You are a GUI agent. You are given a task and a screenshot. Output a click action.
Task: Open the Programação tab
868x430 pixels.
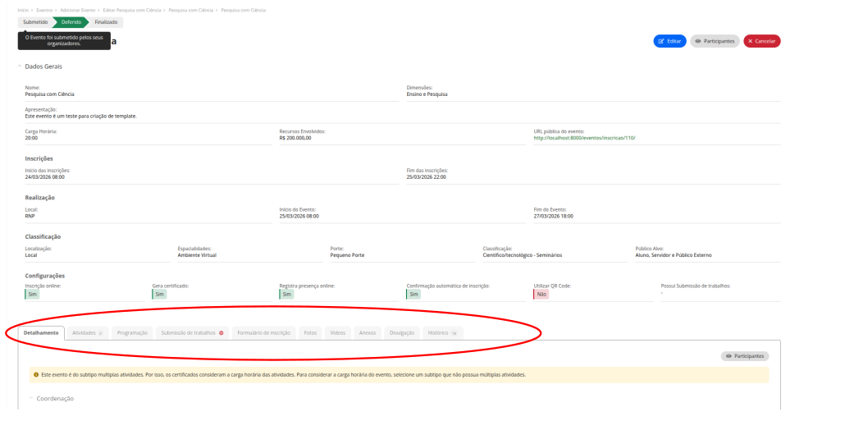point(132,333)
